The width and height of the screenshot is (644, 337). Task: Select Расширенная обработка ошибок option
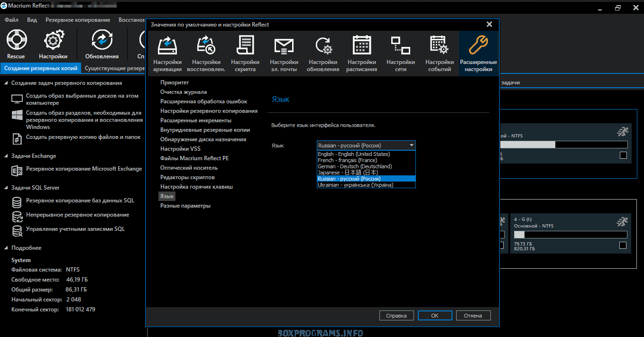coord(204,101)
